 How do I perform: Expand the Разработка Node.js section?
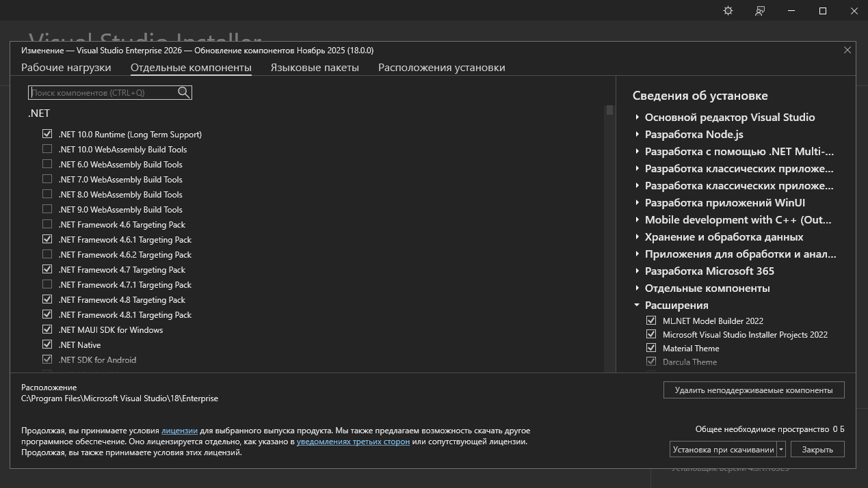(637, 135)
